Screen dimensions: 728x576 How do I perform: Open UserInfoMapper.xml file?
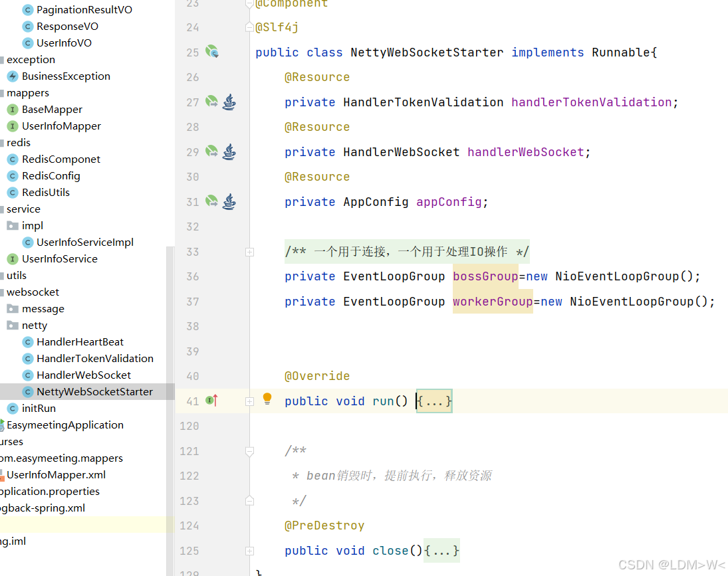point(56,475)
